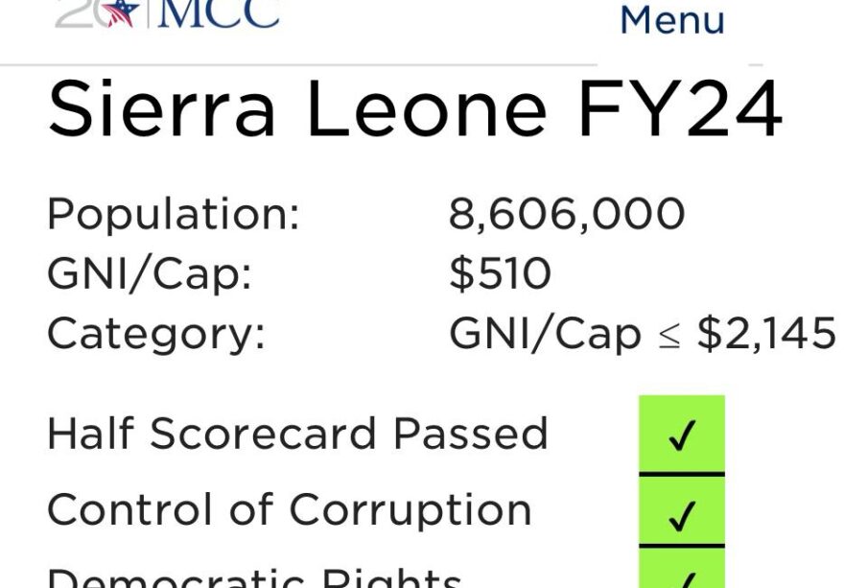The image size is (868, 588).
Task: Click the $510 GNI value
Action: (x=500, y=273)
